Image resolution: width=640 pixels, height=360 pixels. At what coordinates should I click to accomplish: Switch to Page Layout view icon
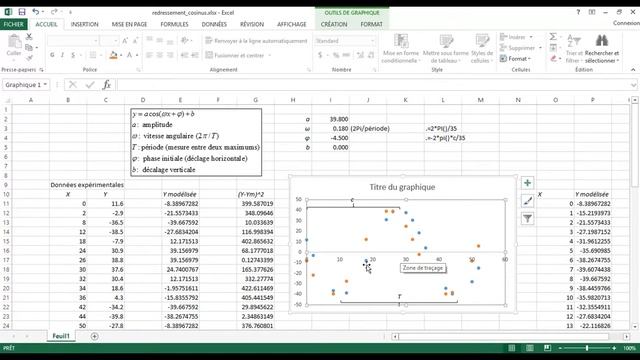(x=529, y=348)
